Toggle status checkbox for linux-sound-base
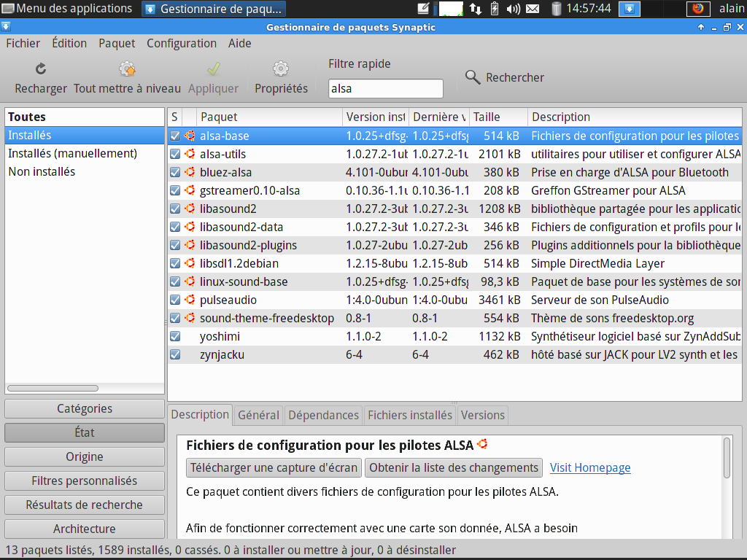Viewport: 747px width, 560px height. click(x=175, y=281)
